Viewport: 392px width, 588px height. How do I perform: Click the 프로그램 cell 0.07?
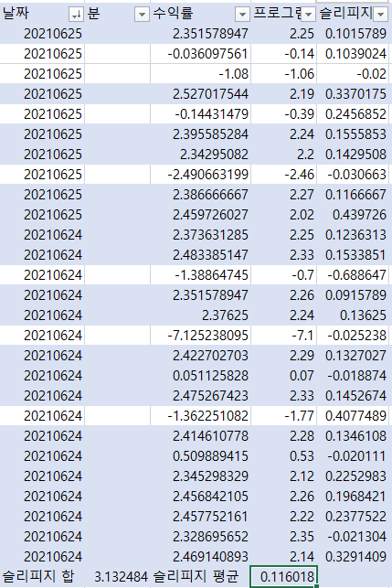283,376
